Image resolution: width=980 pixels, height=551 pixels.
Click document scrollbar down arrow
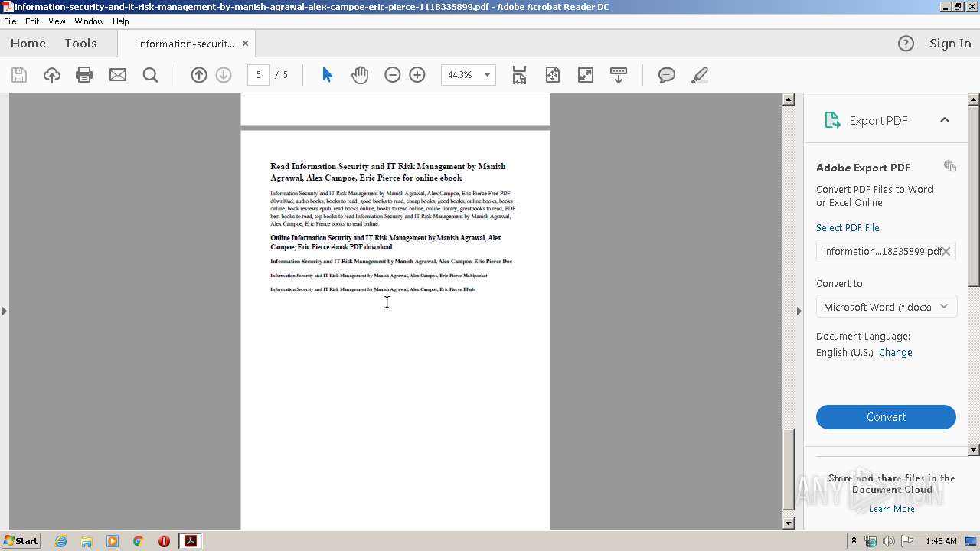point(789,523)
